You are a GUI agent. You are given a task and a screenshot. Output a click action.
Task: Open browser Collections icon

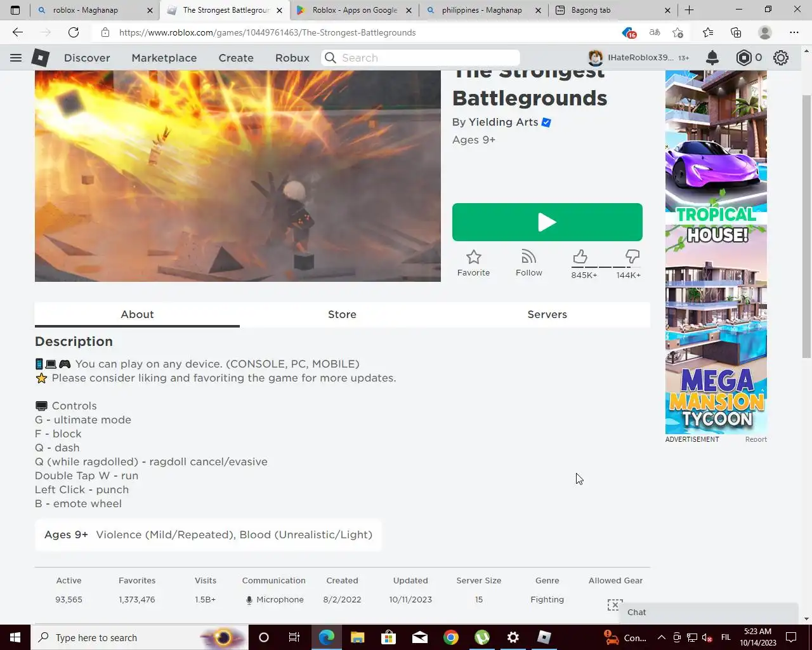click(736, 32)
